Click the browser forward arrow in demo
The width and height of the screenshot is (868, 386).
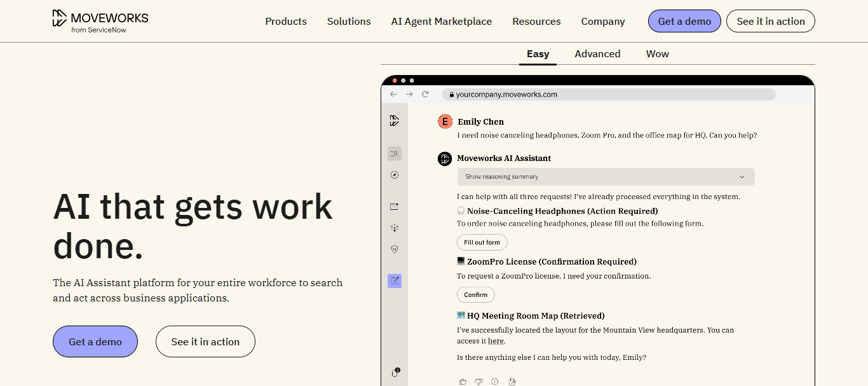409,94
